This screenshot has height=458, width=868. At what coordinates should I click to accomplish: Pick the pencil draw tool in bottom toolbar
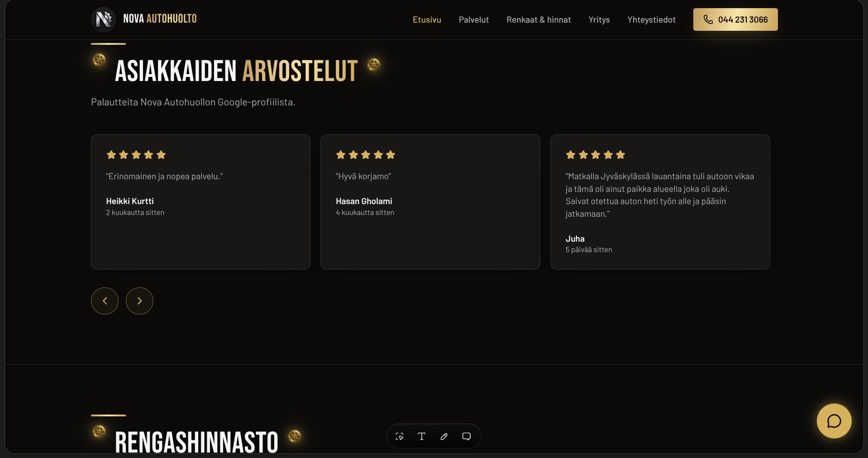[444, 436]
